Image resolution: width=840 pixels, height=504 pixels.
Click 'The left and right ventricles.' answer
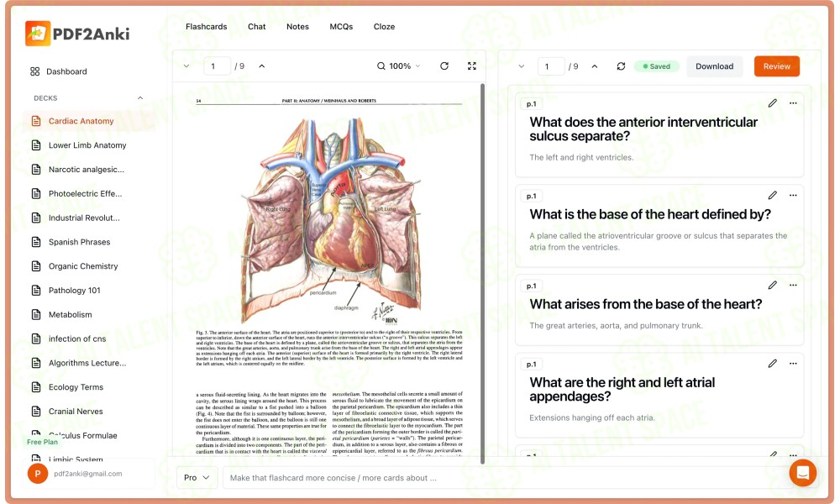[581, 157]
